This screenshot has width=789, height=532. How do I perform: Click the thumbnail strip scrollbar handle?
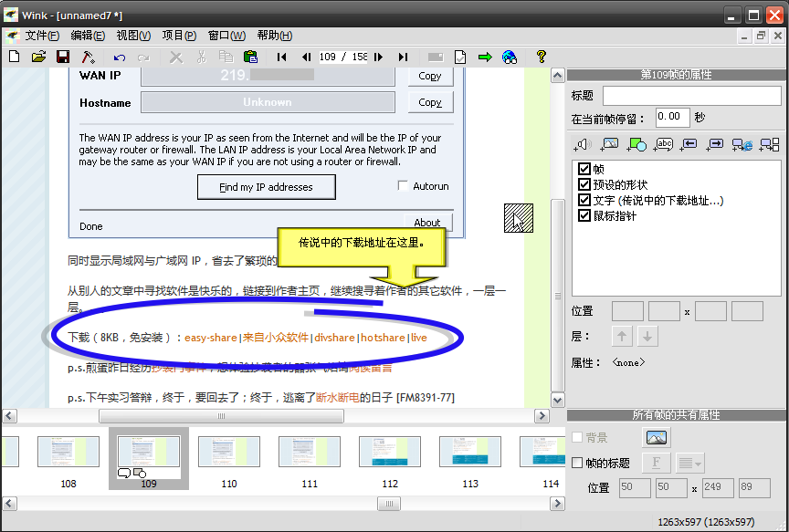[389, 504]
